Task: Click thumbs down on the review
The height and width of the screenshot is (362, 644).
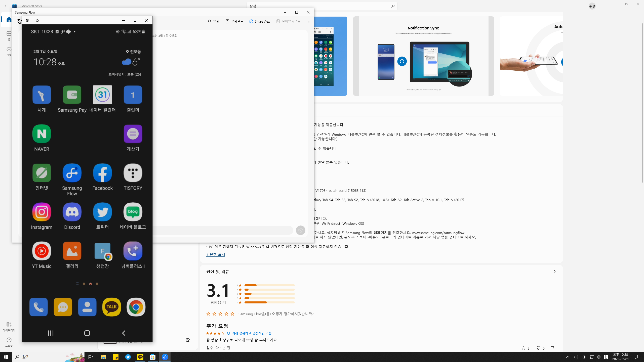Action: coord(538,348)
